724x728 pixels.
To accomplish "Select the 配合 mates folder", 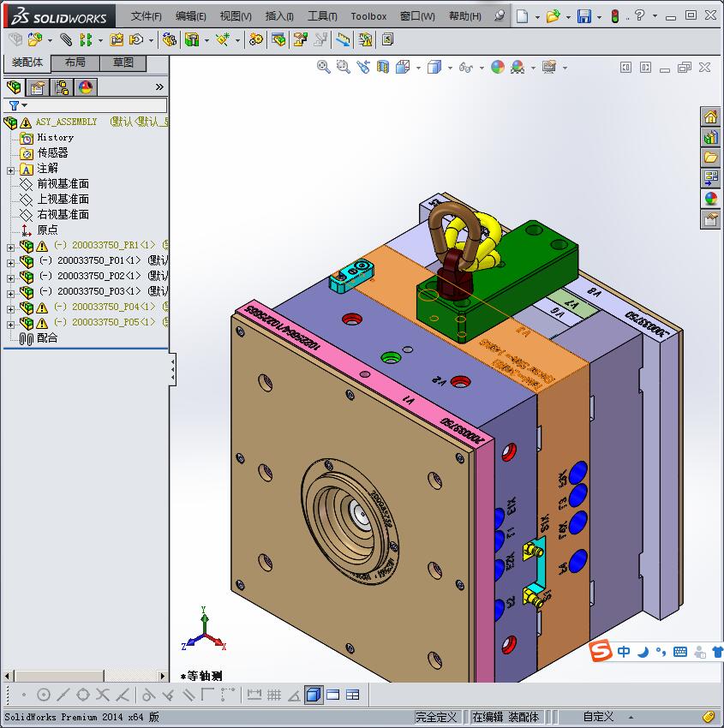I will (47, 337).
